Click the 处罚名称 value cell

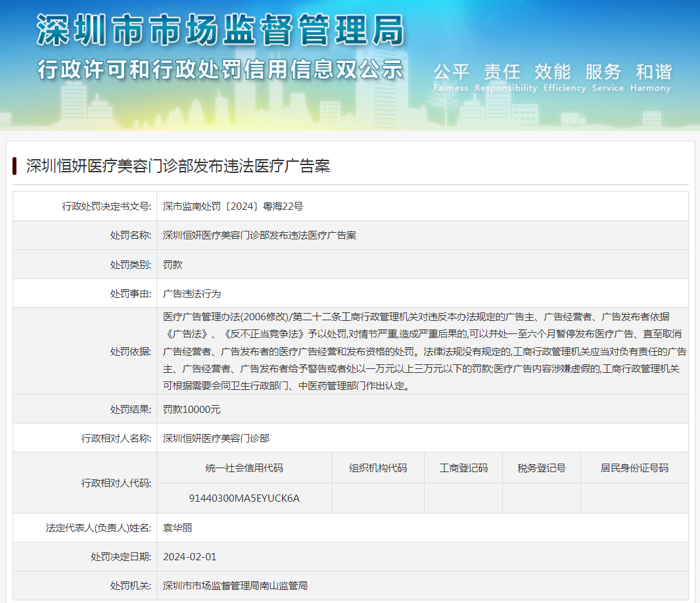[260, 235]
